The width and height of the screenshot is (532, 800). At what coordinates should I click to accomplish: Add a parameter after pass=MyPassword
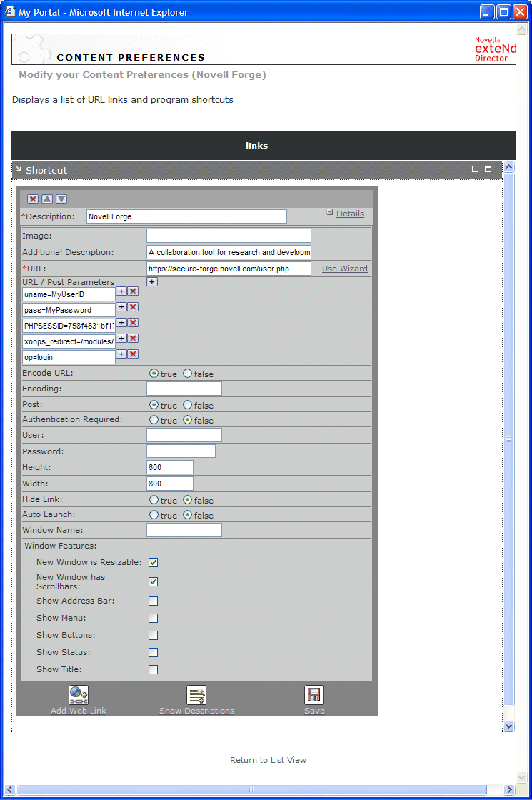(121, 307)
